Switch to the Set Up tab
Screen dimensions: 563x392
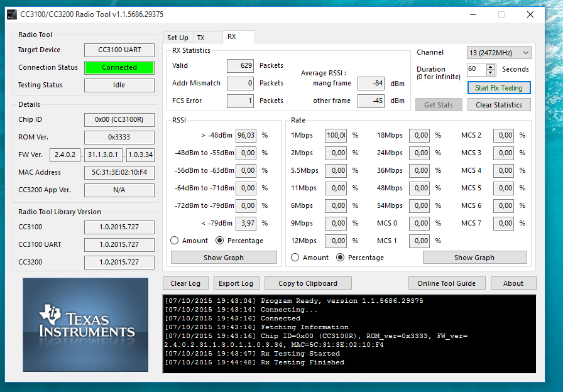178,38
